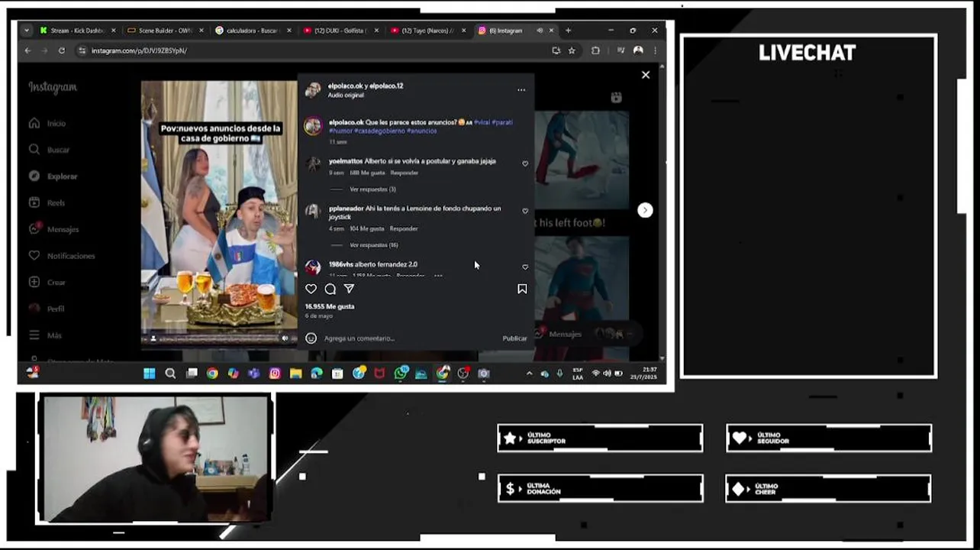This screenshot has width=980, height=550.
Task: Open the three-dot post options menu
Action: (521, 90)
